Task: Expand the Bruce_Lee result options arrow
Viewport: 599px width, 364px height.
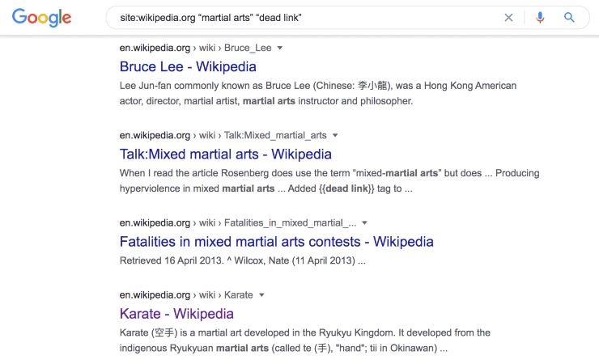Action: [x=280, y=48]
